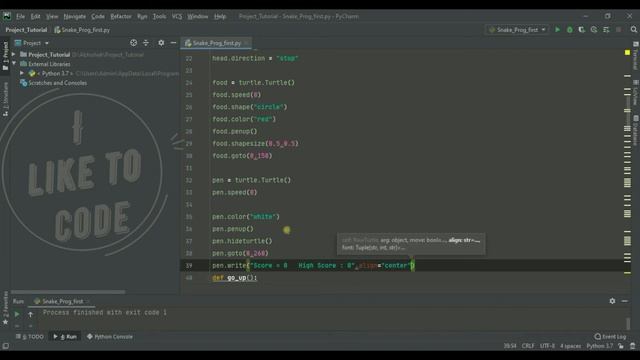
Task: Rerun program using green arrow in Run panel
Action: click(17, 314)
